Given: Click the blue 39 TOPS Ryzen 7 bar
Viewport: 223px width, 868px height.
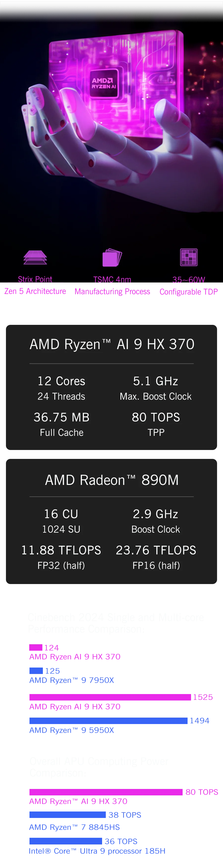Looking at the screenshot, I should click(67, 815).
